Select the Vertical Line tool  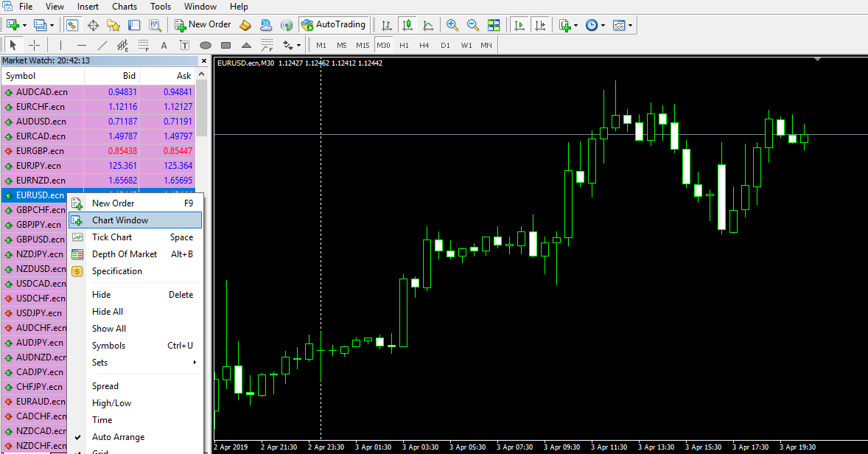coord(60,46)
